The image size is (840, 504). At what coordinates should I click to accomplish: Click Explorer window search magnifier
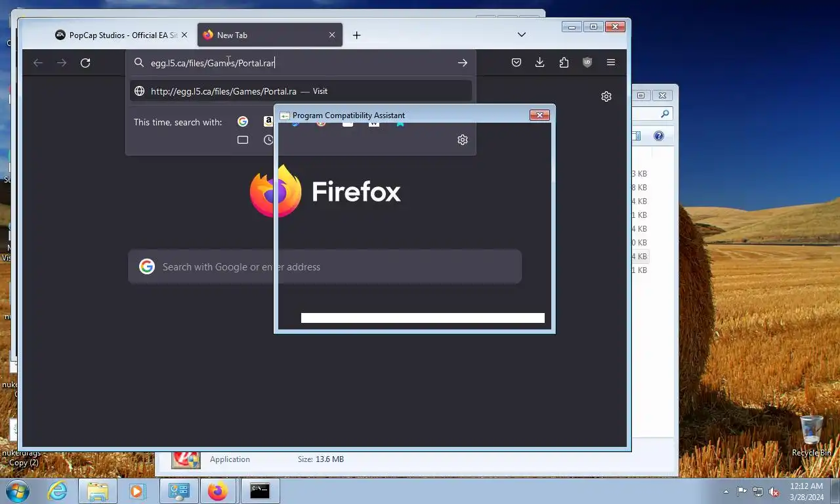click(x=665, y=114)
